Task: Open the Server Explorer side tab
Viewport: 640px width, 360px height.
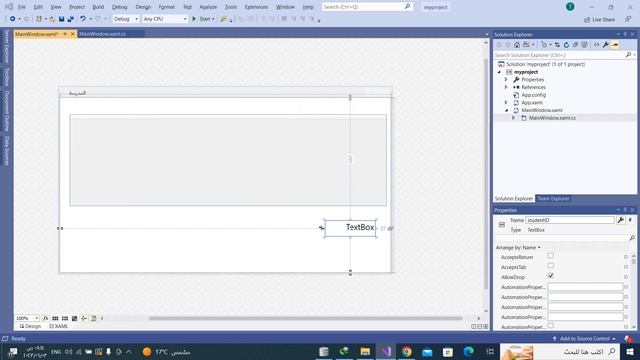Action: coord(7,46)
